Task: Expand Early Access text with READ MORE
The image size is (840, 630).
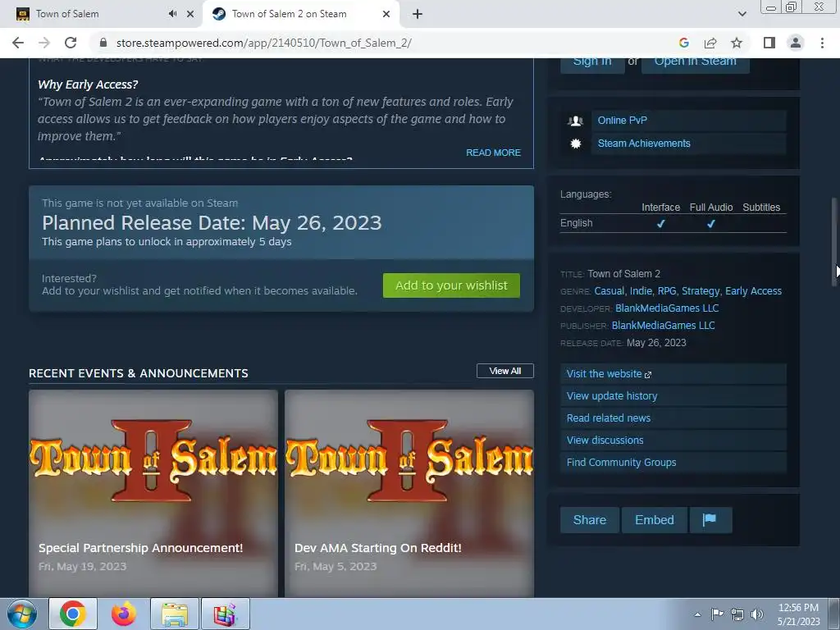Action: pos(493,153)
